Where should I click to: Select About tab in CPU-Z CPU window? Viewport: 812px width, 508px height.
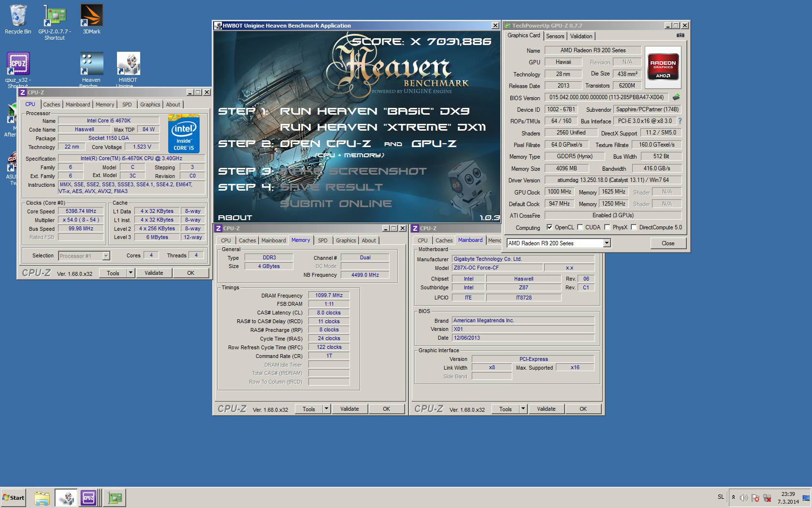tap(173, 105)
